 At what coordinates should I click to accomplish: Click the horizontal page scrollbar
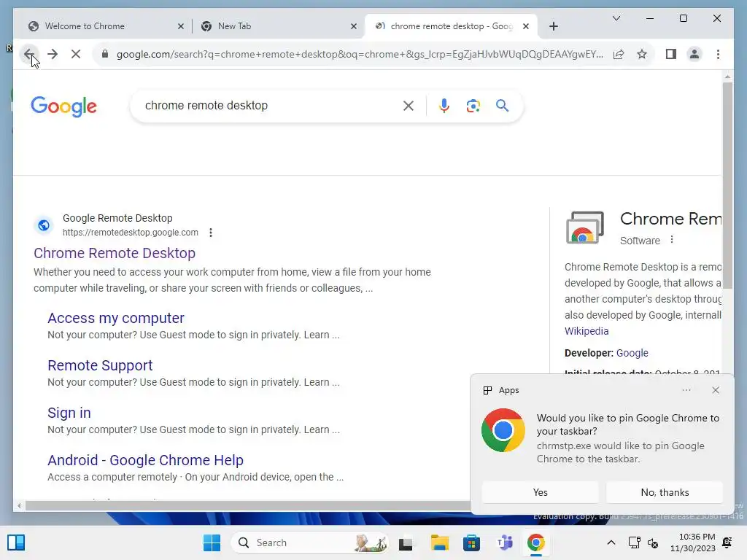(x=248, y=505)
